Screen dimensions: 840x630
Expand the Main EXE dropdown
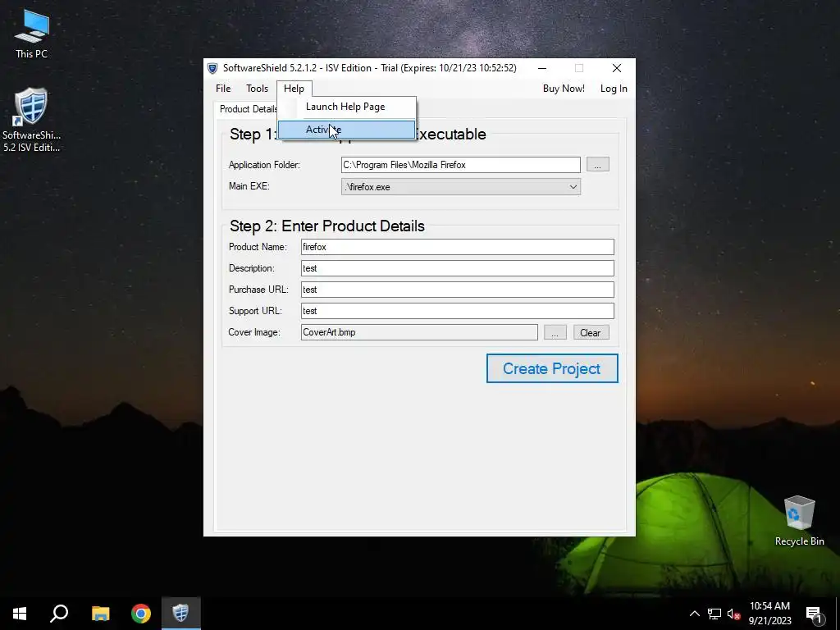pos(573,186)
